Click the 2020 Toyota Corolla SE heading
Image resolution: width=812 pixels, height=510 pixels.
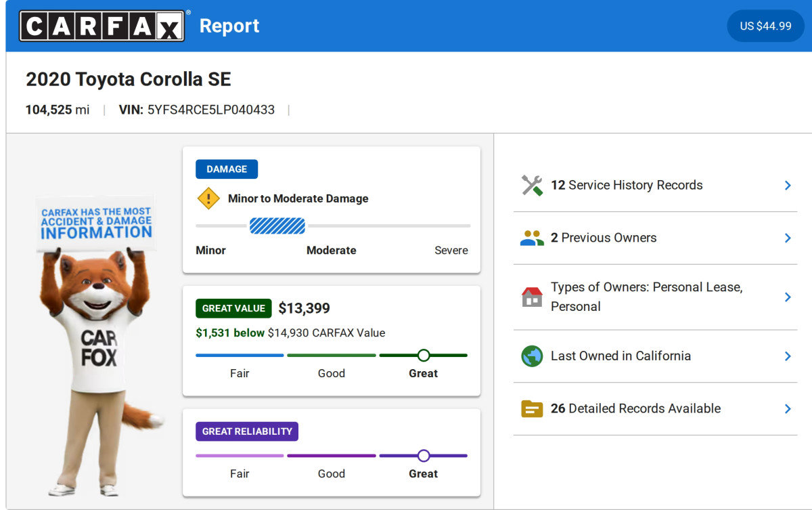(x=129, y=79)
